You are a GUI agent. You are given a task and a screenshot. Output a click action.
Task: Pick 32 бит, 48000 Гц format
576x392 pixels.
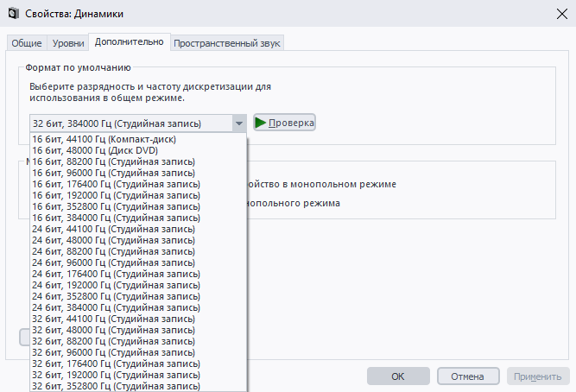click(138, 330)
